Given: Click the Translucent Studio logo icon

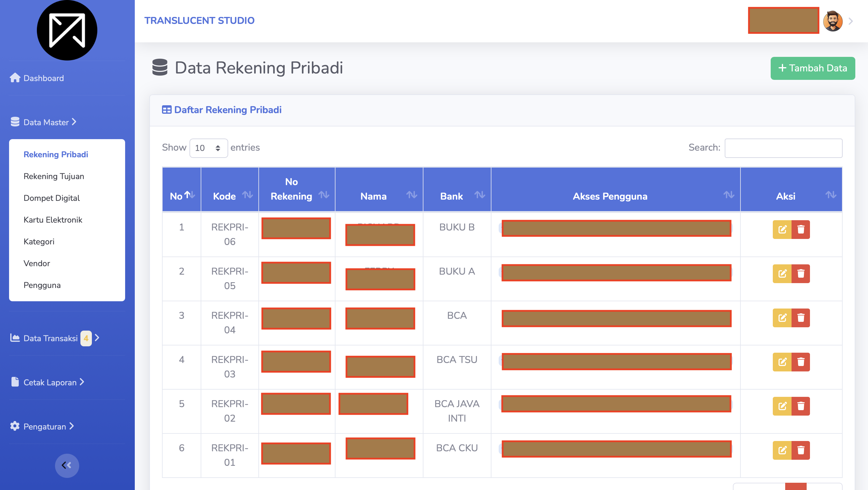Looking at the screenshot, I should (67, 30).
